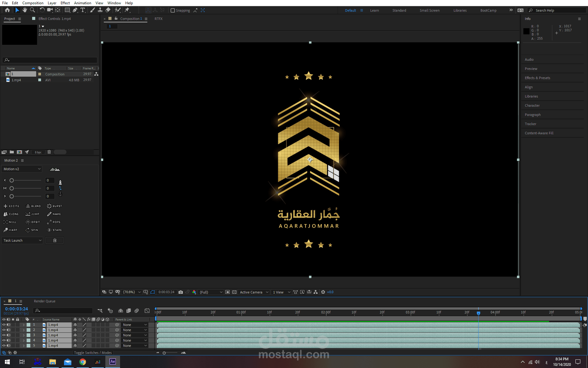Choose the Hand tool
Image resolution: width=588 pixels, height=368 pixels.
pyautogui.click(x=25, y=10)
